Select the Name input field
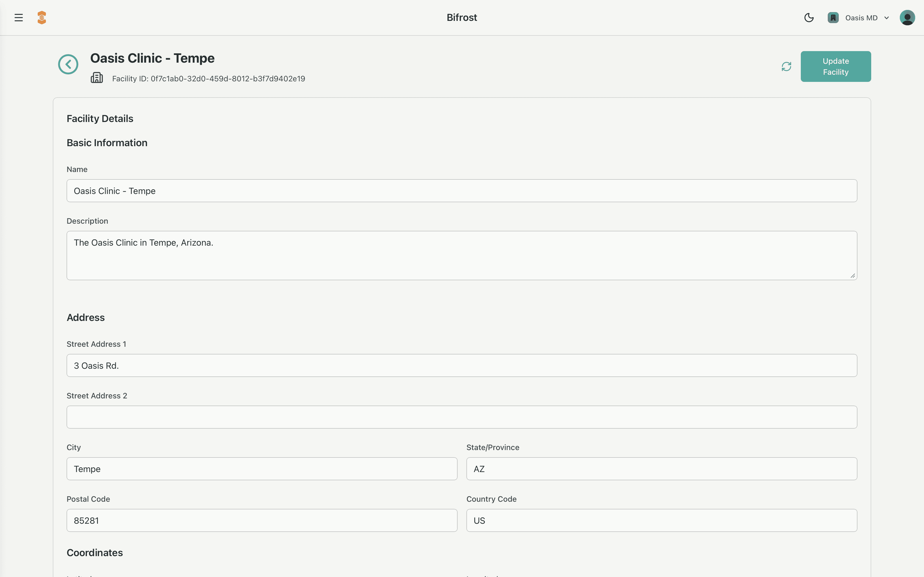Screen dimensions: 924x577 click(462, 190)
